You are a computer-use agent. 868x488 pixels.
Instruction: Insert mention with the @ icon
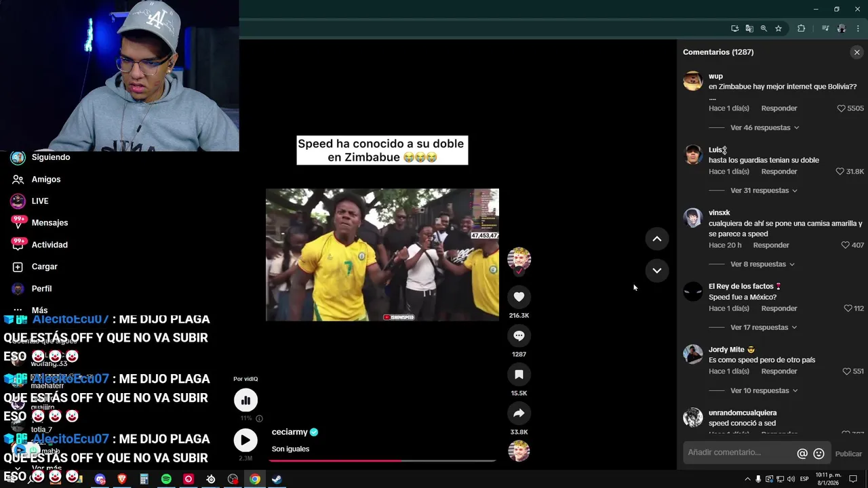[802, 453]
